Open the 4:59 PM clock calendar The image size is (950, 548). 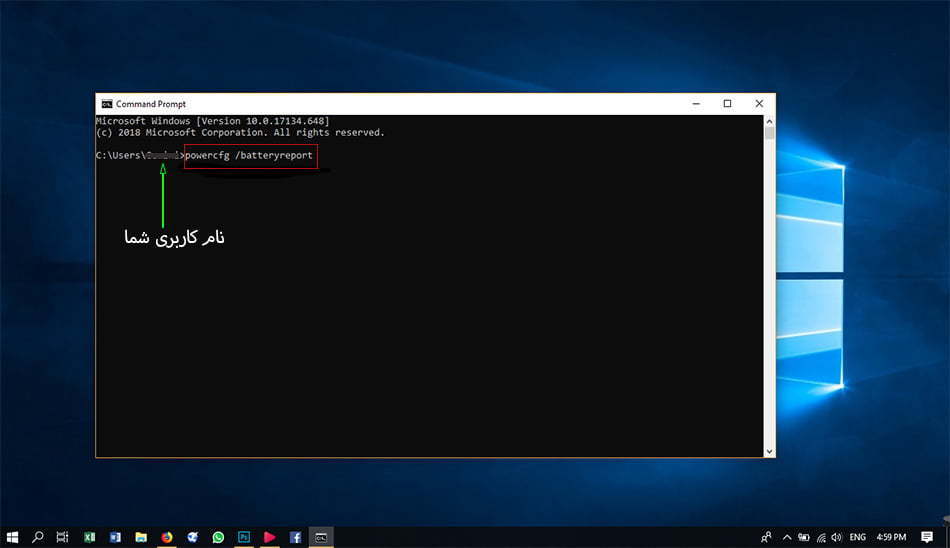point(891,537)
